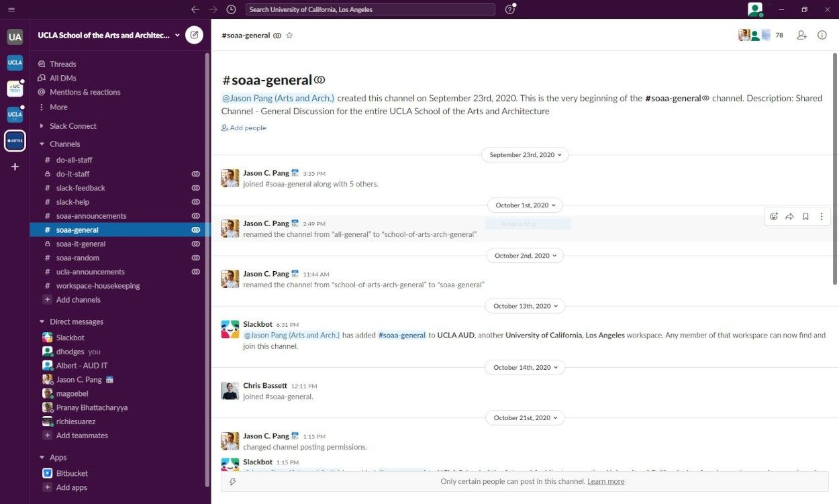Switch to the UA workspace tile
The width and height of the screenshot is (839, 504).
click(x=15, y=37)
